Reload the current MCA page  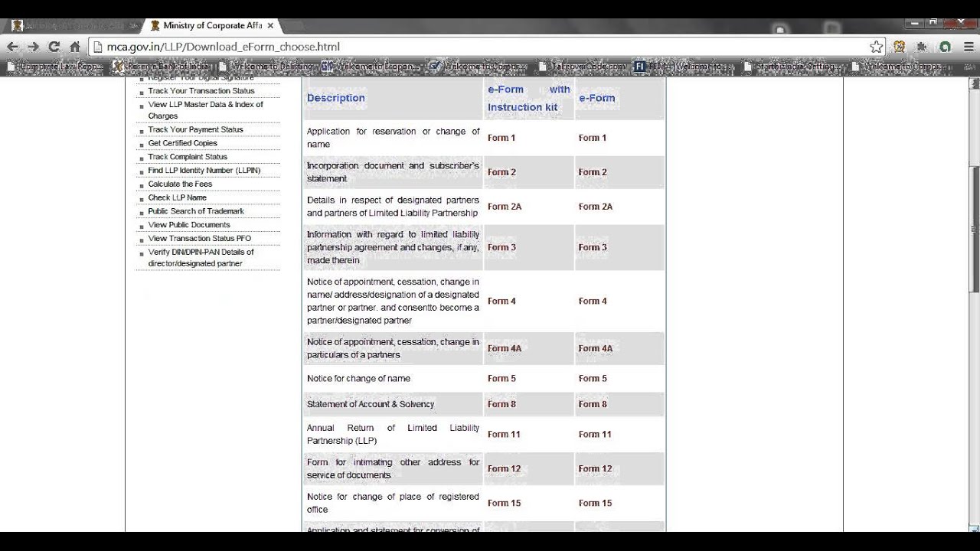coord(54,47)
